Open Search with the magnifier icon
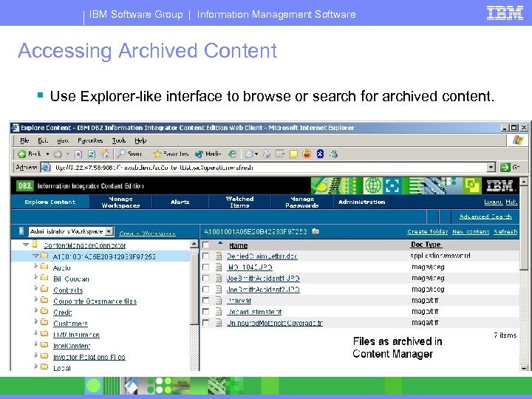 coord(121,154)
